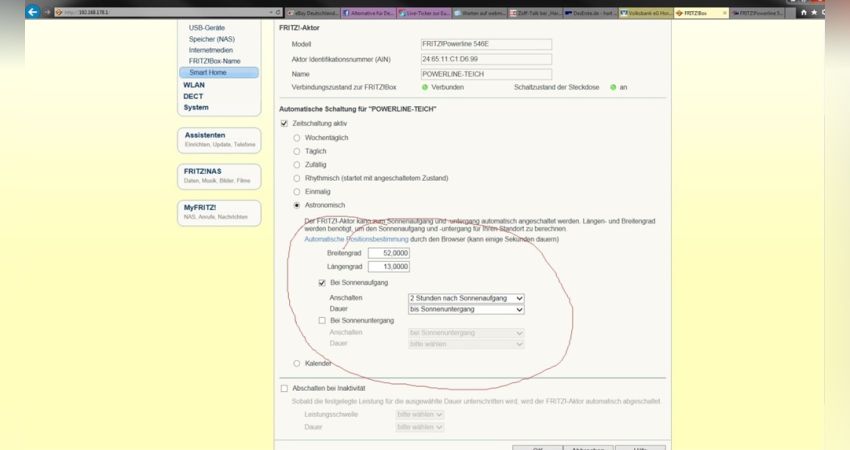The width and height of the screenshot is (850, 450).
Task: Open the Leistungsschwelle dropdown
Action: coord(420,415)
